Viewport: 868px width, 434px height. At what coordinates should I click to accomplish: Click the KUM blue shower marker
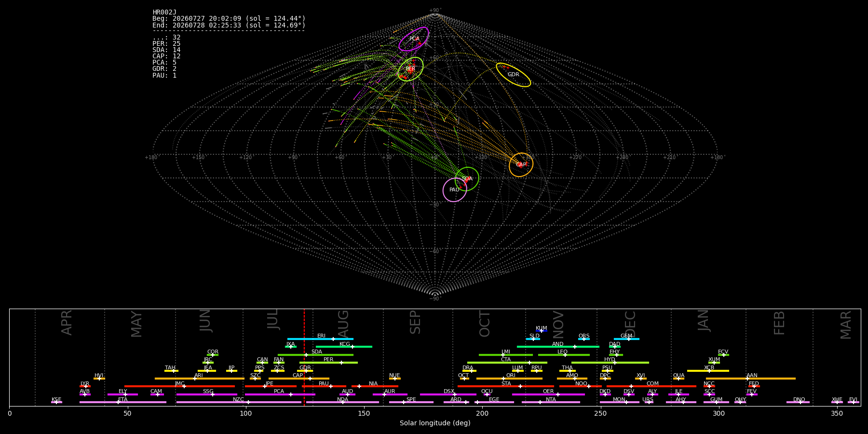(x=542, y=331)
